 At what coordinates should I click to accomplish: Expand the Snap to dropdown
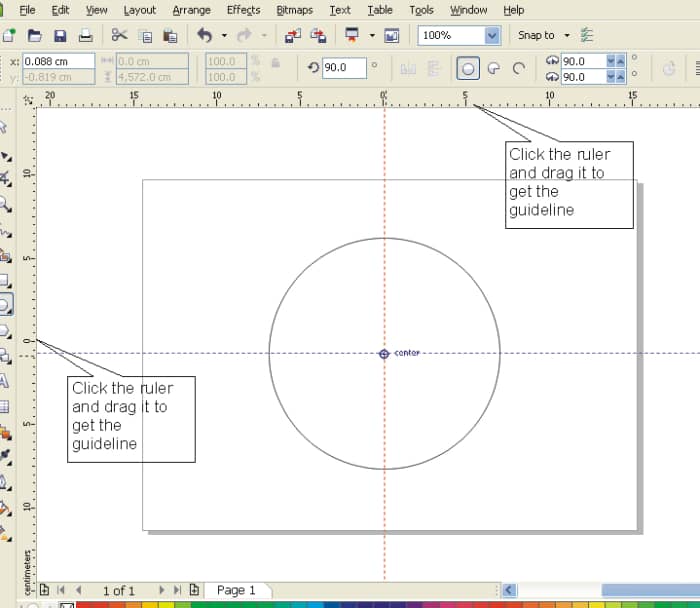(x=567, y=35)
